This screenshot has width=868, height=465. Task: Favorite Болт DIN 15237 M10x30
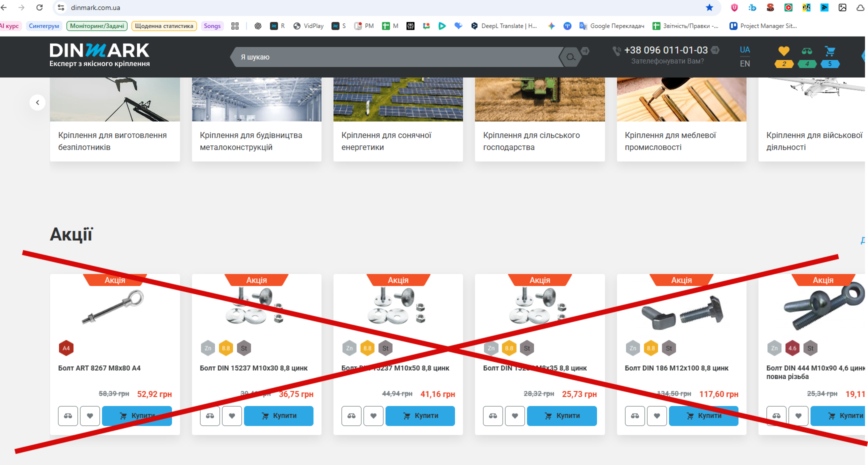coord(232,416)
